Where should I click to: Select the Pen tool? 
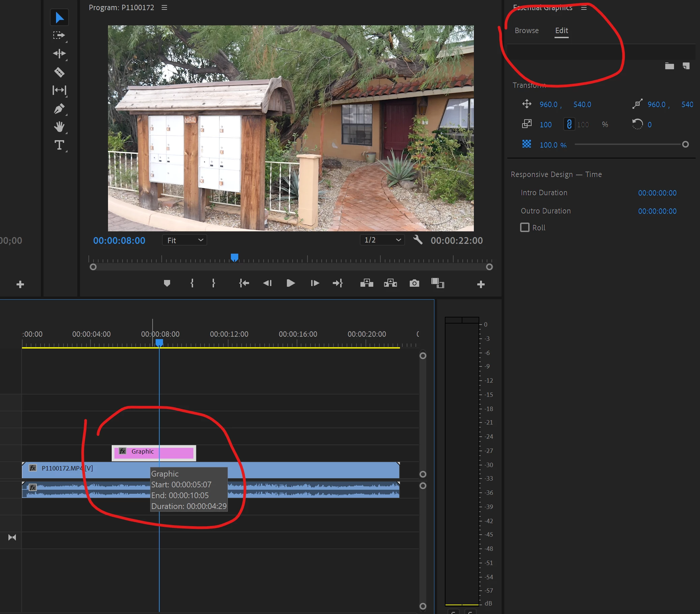[59, 109]
